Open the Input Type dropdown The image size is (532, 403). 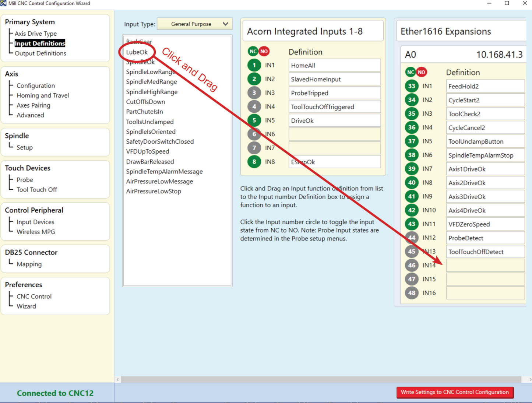coord(194,24)
